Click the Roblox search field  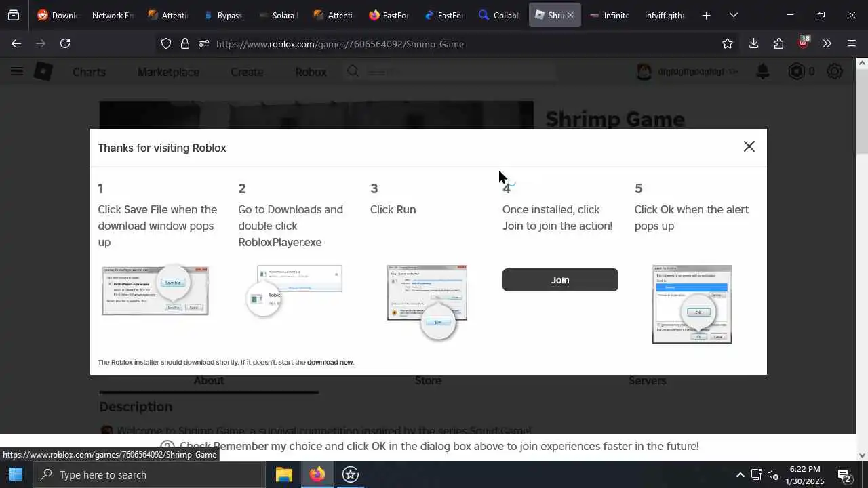(x=451, y=71)
